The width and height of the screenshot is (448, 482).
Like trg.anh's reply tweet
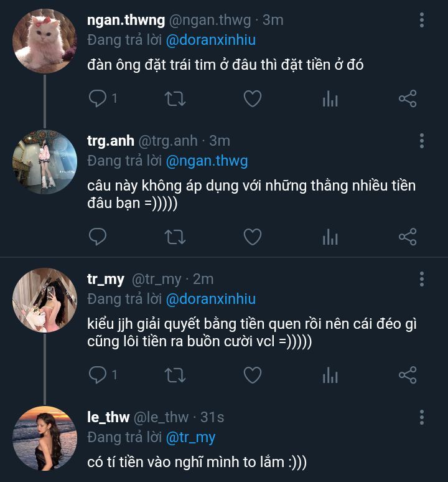tap(252, 237)
